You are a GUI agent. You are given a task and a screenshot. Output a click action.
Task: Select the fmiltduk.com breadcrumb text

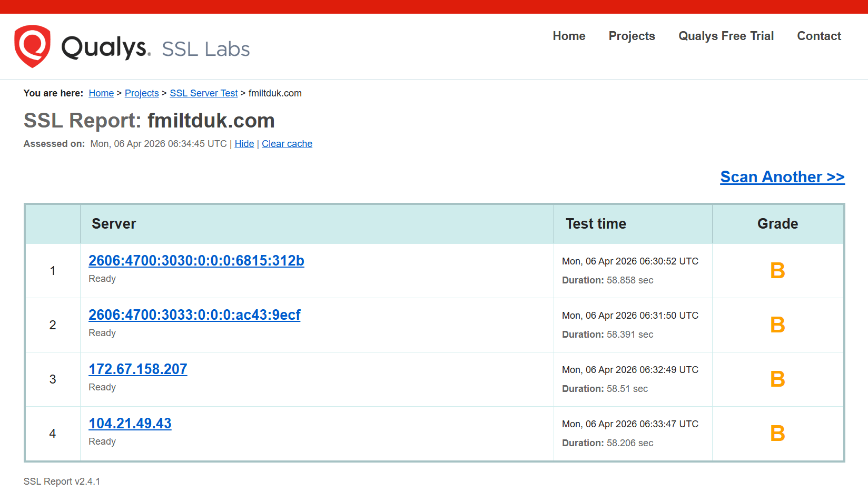point(275,93)
